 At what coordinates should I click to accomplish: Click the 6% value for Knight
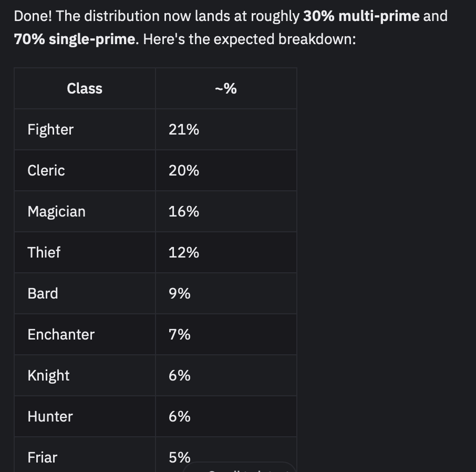180,375
